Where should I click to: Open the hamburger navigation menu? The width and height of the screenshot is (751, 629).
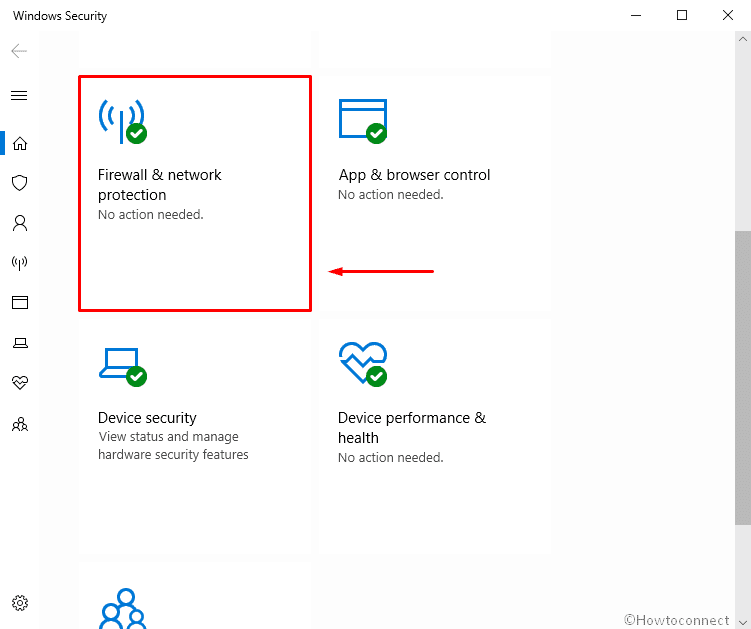point(19,95)
